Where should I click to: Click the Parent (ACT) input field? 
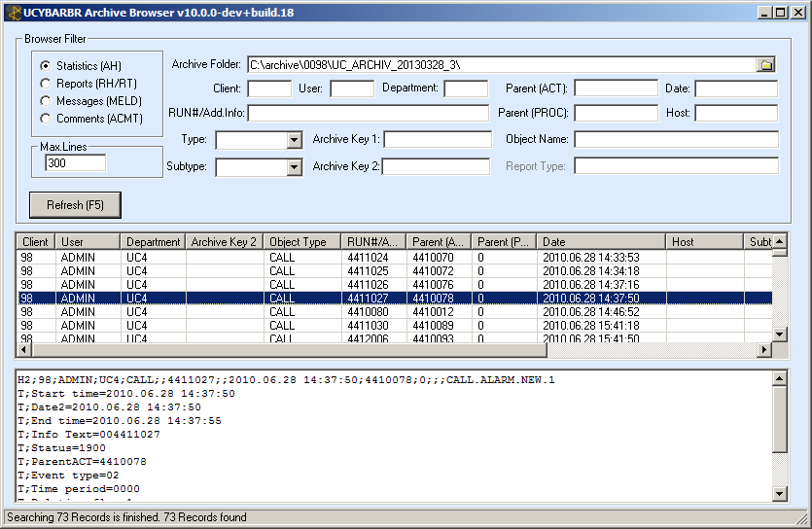(617, 88)
